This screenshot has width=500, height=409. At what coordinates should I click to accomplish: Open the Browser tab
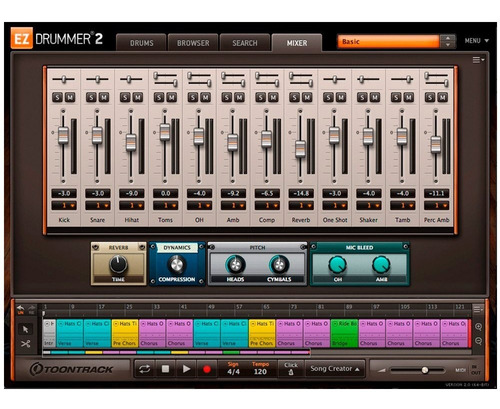tap(193, 43)
